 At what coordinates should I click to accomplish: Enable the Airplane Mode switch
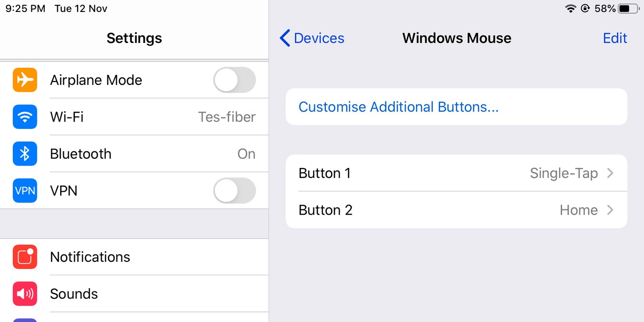point(234,80)
